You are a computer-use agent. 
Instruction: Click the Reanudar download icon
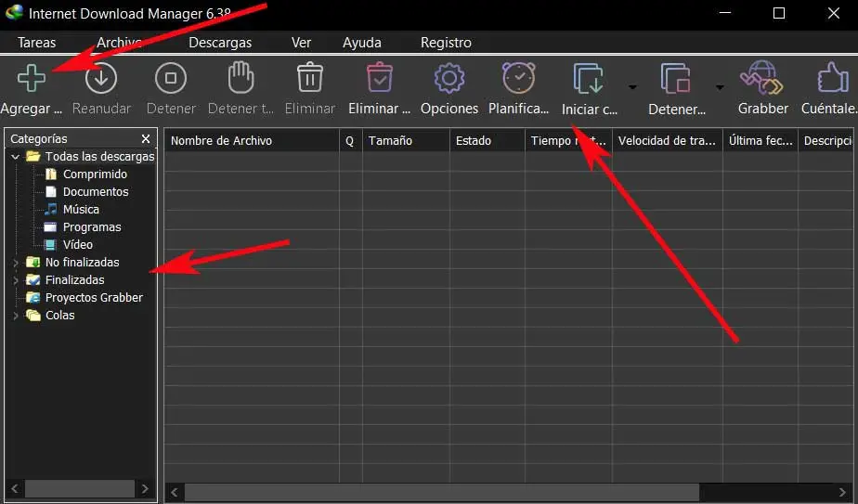(101, 78)
